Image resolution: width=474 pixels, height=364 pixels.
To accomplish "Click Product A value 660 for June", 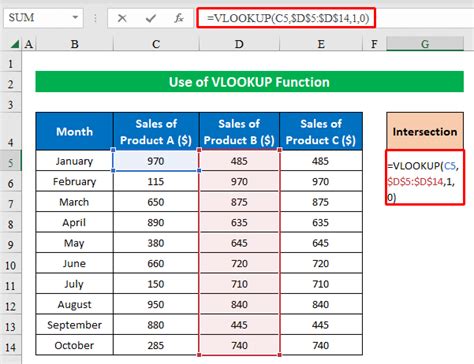I will [156, 263].
